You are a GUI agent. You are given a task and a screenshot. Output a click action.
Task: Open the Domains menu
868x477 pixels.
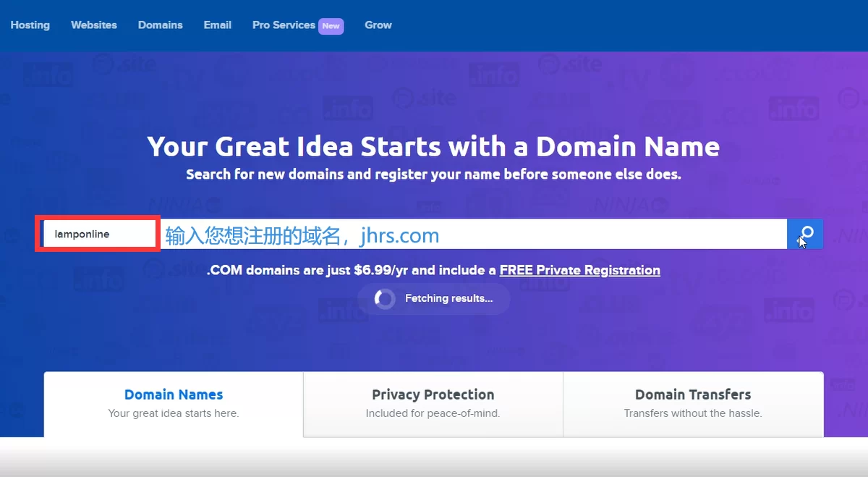[x=160, y=25]
